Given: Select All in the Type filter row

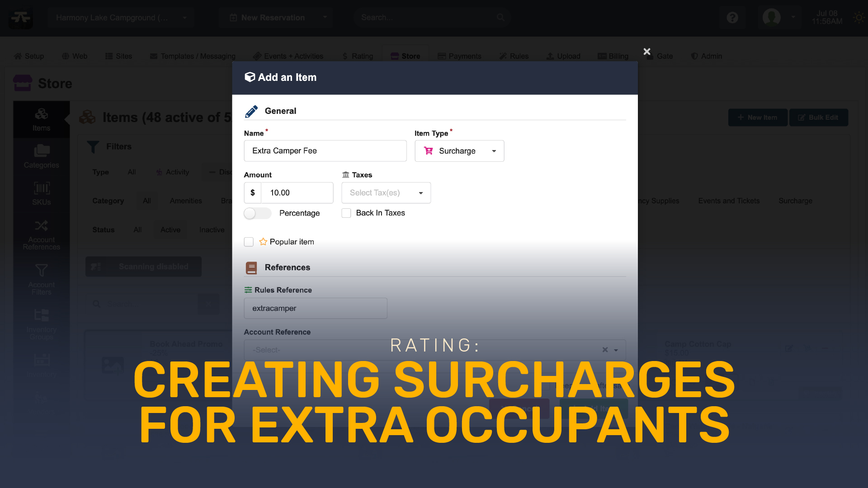Looking at the screenshot, I should coord(132,172).
